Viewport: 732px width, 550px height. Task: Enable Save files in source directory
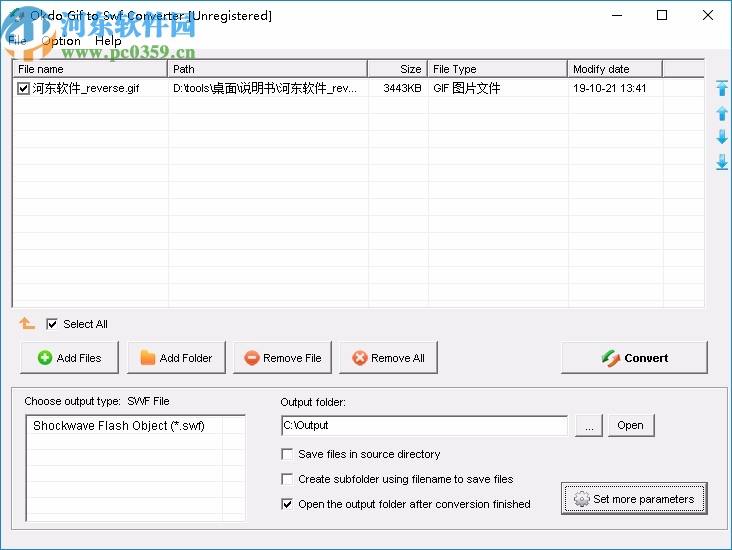click(x=287, y=454)
